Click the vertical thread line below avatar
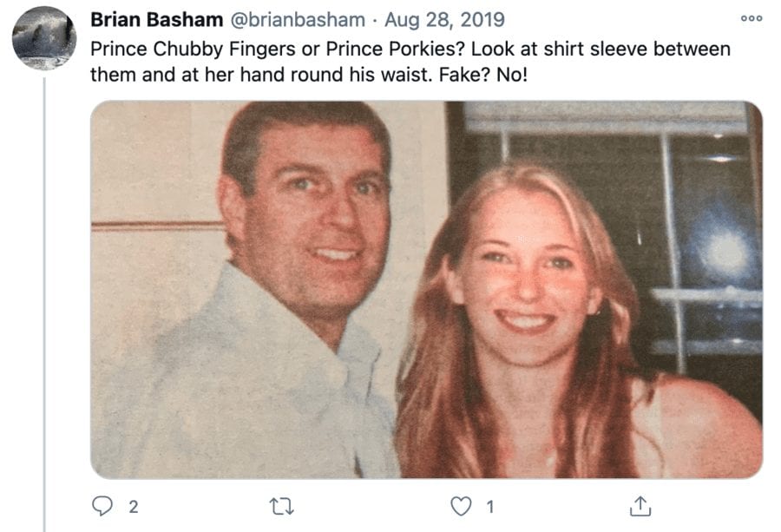The image size is (781, 532). [44, 304]
